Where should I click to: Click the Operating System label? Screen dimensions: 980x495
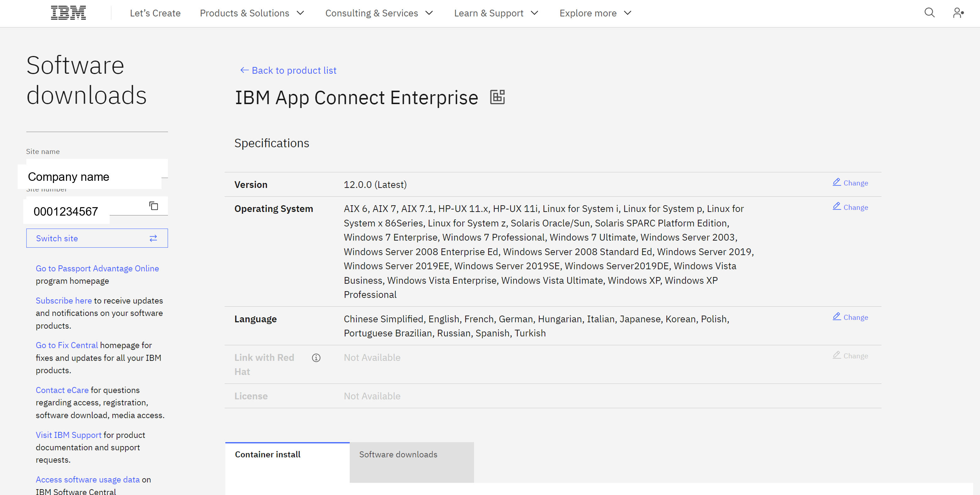click(274, 209)
